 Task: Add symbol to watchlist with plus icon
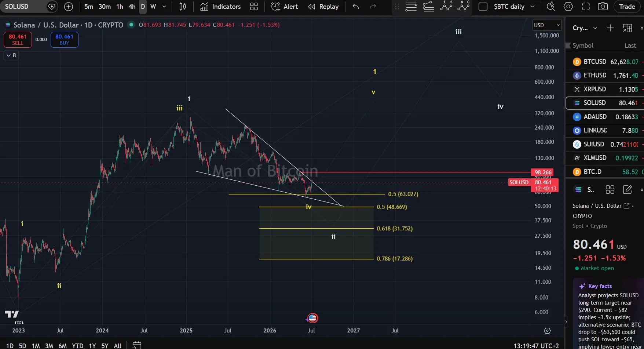coord(610,28)
